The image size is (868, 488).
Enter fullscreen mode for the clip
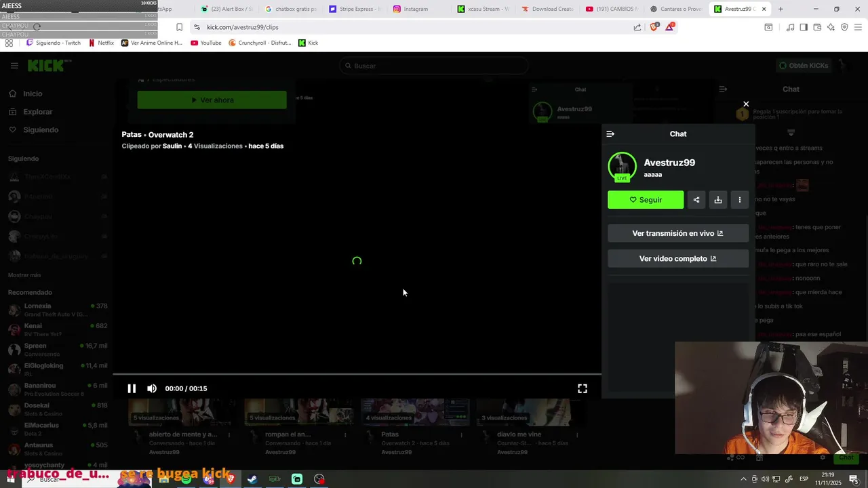(x=582, y=388)
